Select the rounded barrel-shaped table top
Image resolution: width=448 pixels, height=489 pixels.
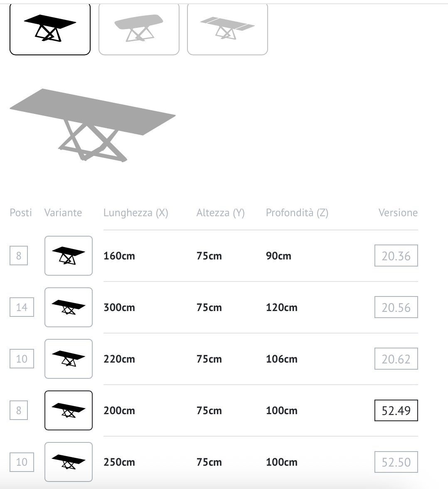[139, 29]
